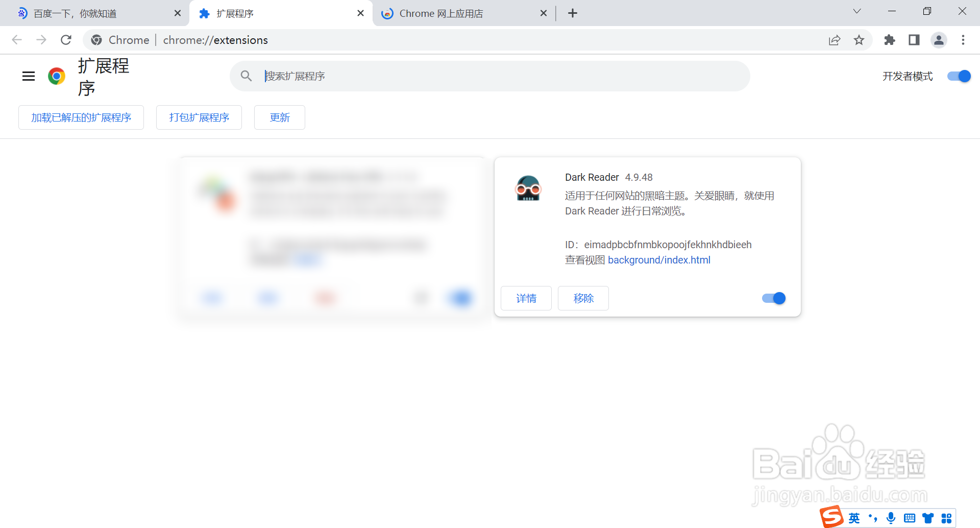Open the Sogou soft keyboard icon

pos(910,518)
